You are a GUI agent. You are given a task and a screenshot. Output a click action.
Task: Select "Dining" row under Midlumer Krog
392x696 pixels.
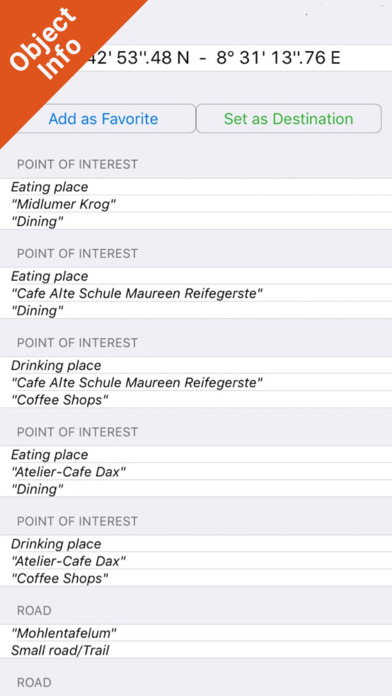click(196, 221)
